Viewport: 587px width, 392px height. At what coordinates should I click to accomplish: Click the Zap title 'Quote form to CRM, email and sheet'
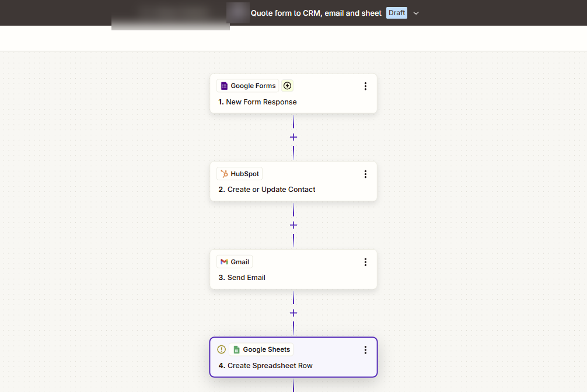(x=316, y=13)
